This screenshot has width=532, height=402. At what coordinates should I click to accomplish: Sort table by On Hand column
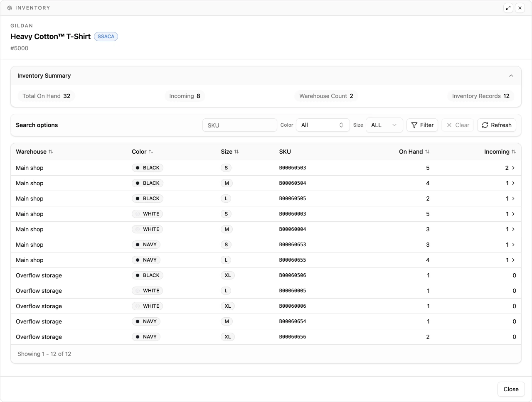coord(414,152)
